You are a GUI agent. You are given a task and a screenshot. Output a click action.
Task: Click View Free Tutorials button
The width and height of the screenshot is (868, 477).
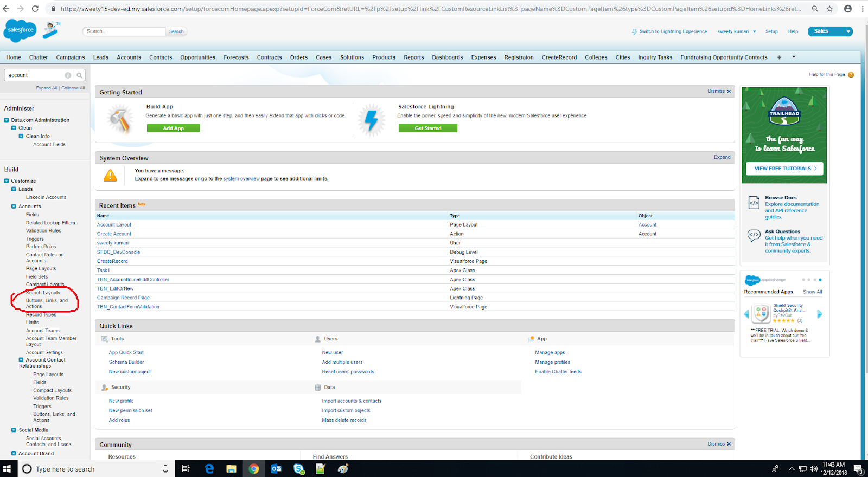(784, 169)
